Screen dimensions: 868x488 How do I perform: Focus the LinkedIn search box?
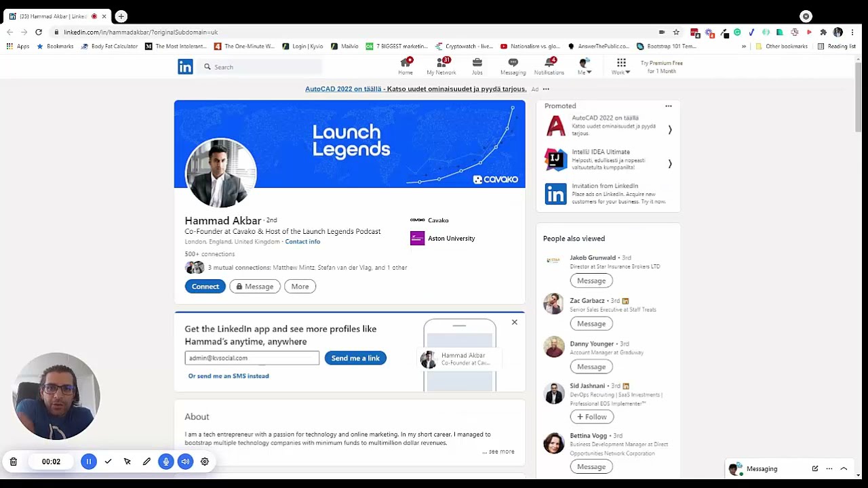click(x=261, y=67)
